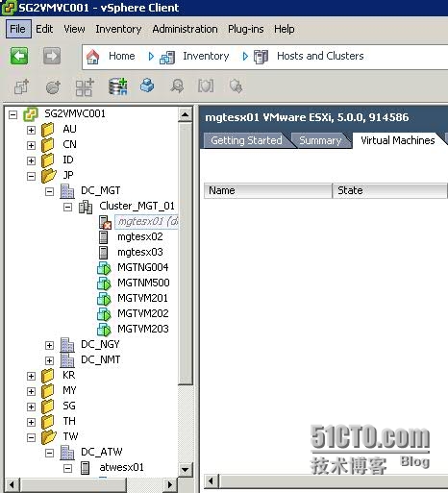This screenshot has height=493, width=448.
Task: Open the Inventory menu
Action: (118, 29)
